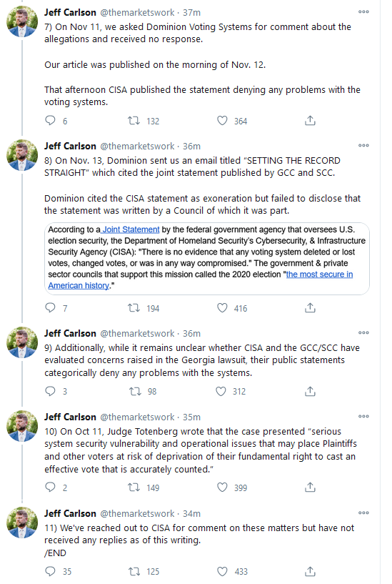392x584 pixels.
Task: Retweet tweet 8 with 194 retweets
Action: coord(134,308)
